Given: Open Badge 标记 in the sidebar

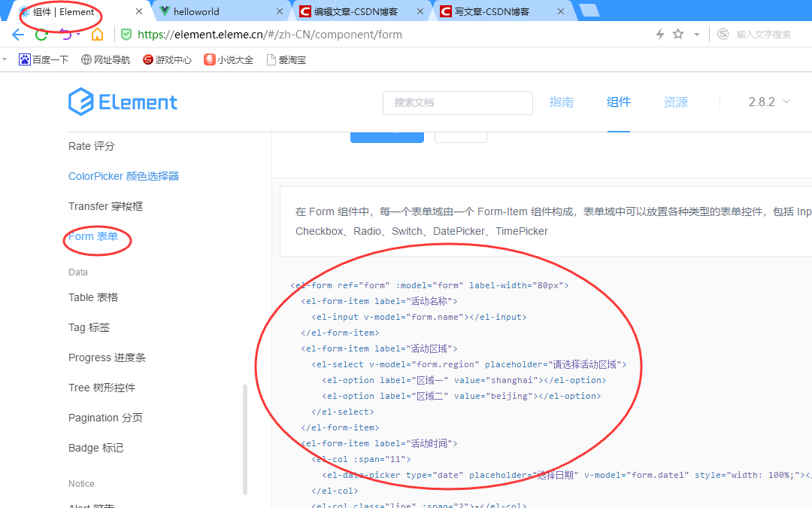Looking at the screenshot, I should (95, 448).
